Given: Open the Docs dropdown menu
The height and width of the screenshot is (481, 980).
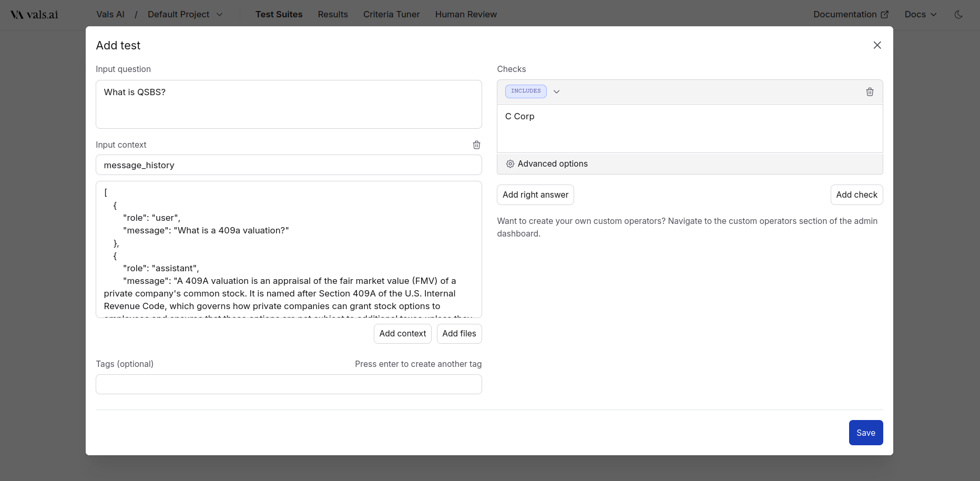Looking at the screenshot, I should (920, 14).
